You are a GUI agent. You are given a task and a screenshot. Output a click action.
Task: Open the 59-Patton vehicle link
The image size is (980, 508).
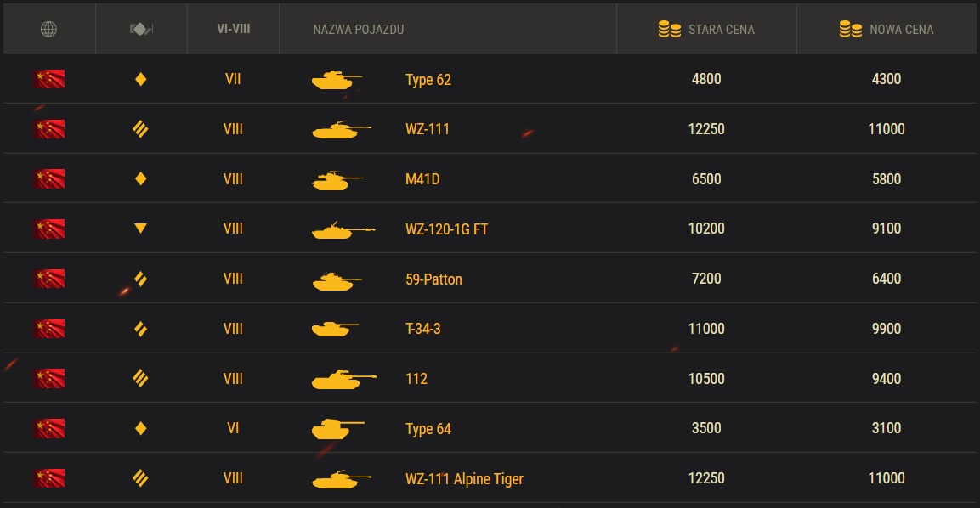(433, 279)
